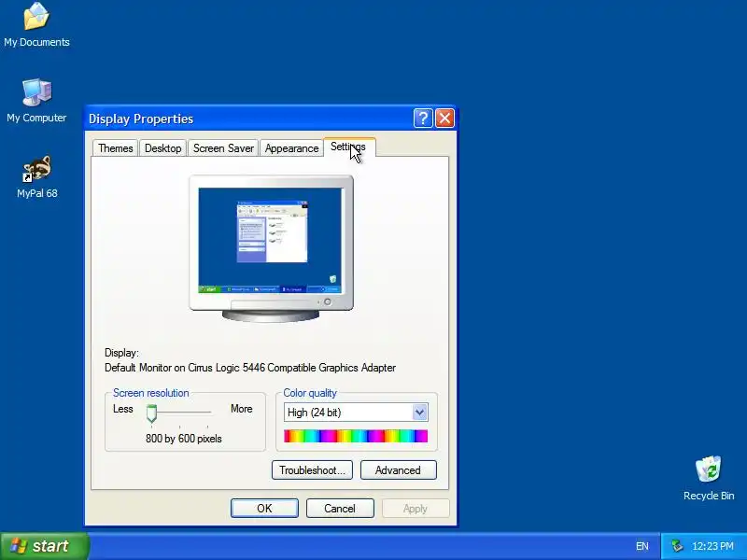
Task: Open the Screen Saver tab
Action: 223,148
